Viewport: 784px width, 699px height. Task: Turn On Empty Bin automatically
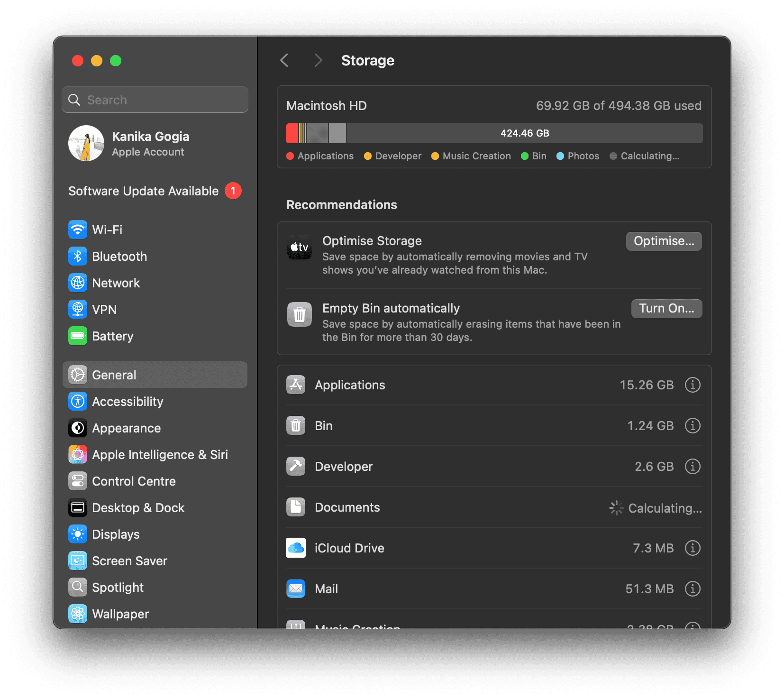(666, 309)
